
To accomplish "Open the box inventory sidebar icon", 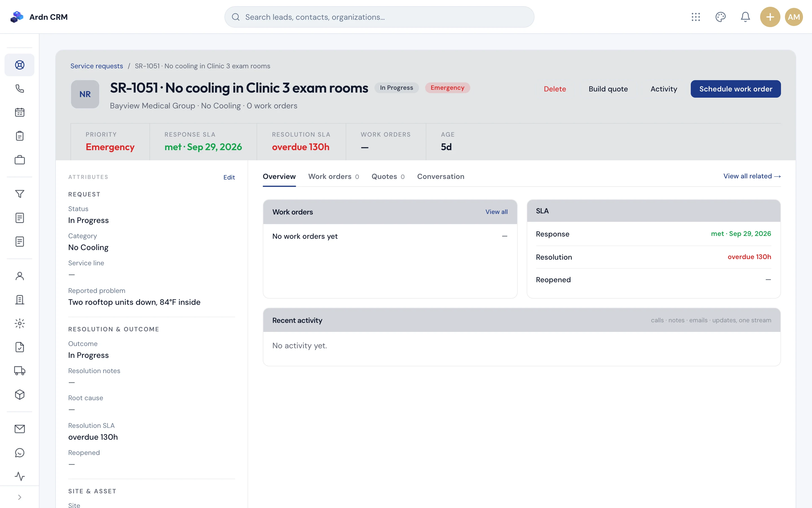I will 19,395.
